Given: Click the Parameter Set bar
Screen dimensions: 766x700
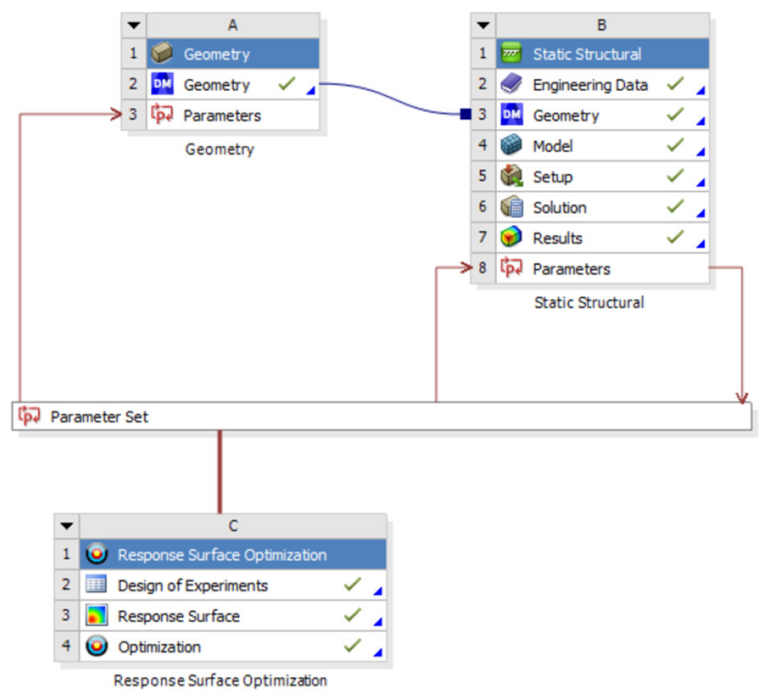Looking at the screenshot, I should coord(381,416).
